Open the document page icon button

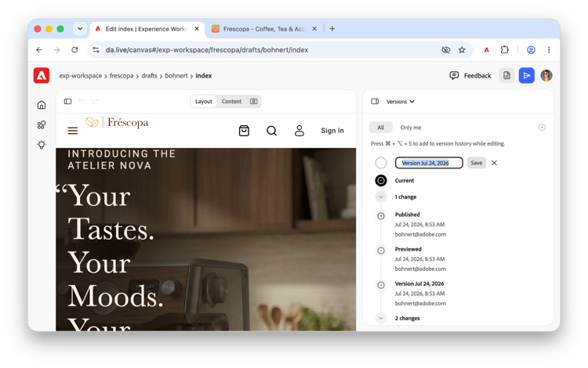click(x=506, y=76)
